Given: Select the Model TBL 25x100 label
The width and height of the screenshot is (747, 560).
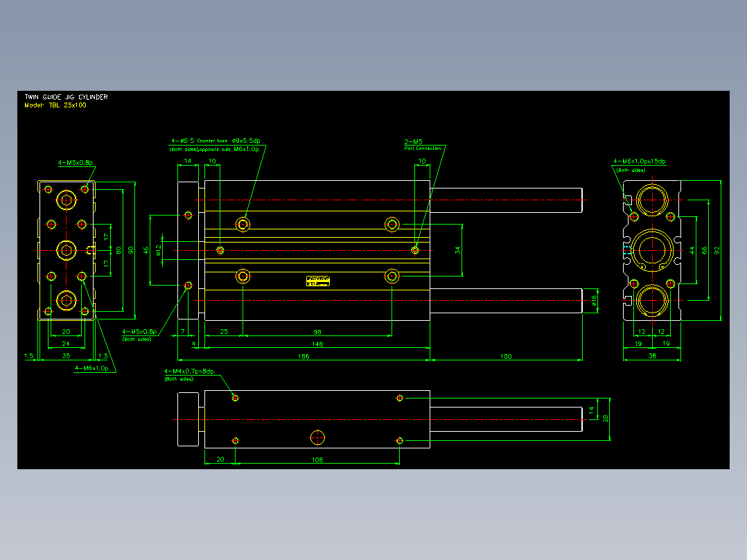Looking at the screenshot, I should (x=55, y=105).
